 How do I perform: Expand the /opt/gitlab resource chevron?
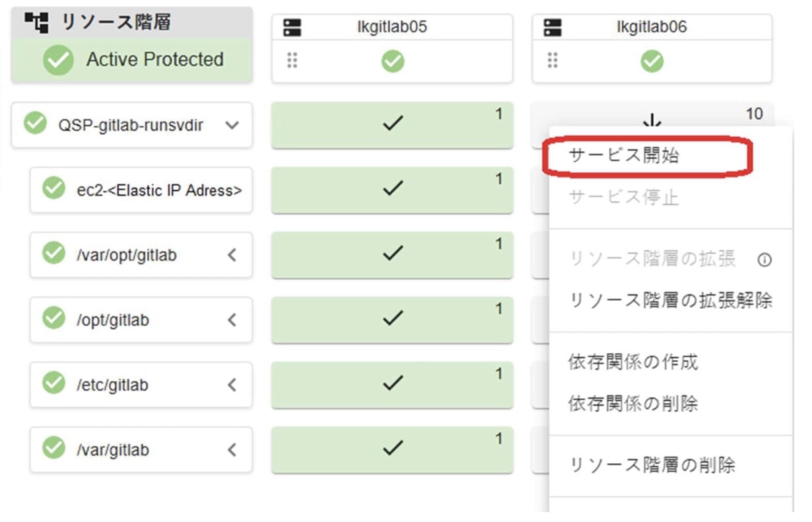click(x=230, y=320)
